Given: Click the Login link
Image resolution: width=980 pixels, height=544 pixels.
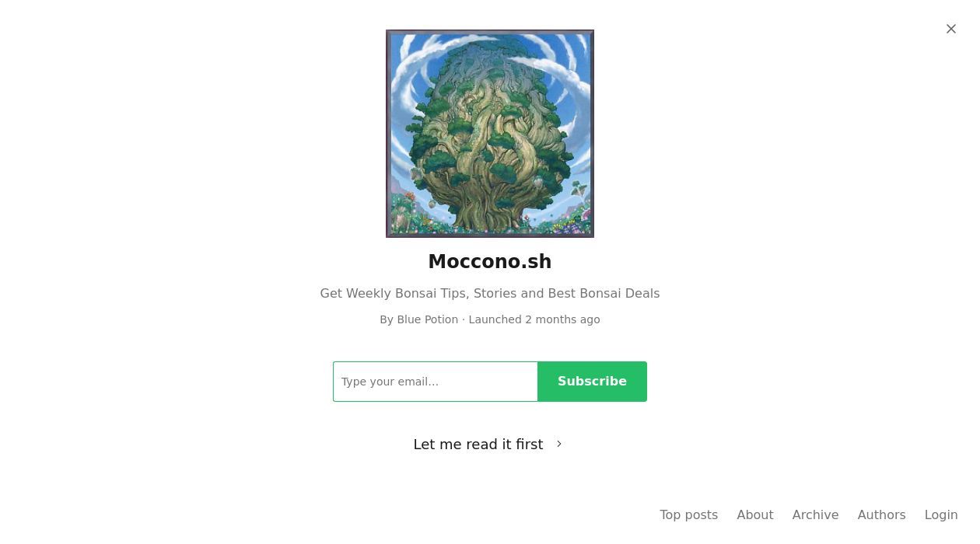Looking at the screenshot, I should (x=941, y=514).
